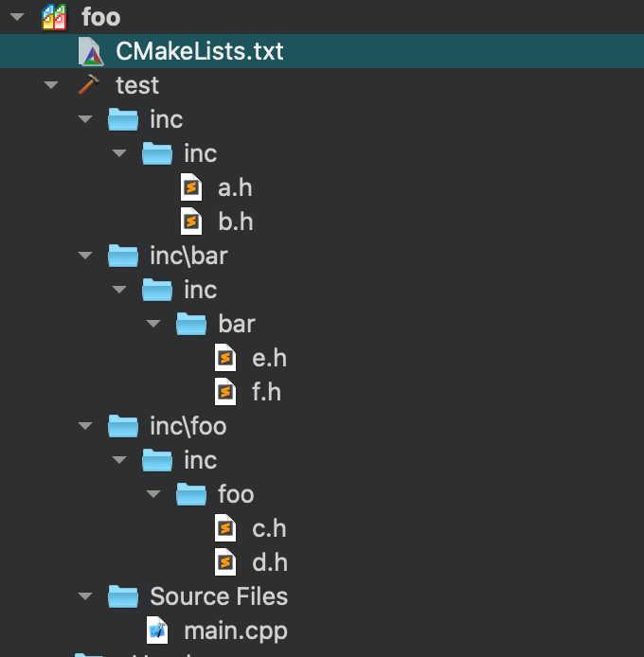
Task: Click the hammer icon for test target
Action: 88,85
